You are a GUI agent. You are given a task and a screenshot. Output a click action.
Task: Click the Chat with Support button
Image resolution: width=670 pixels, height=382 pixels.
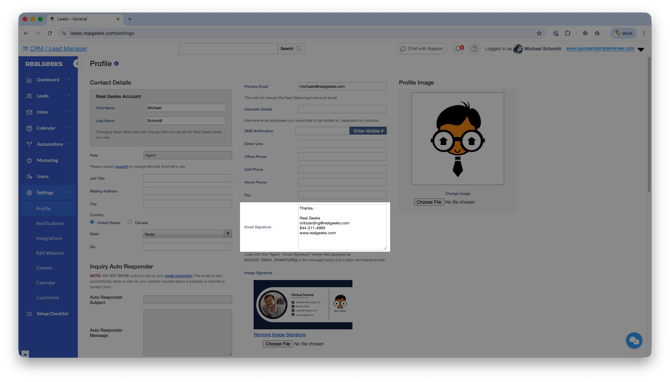(422, 49)
